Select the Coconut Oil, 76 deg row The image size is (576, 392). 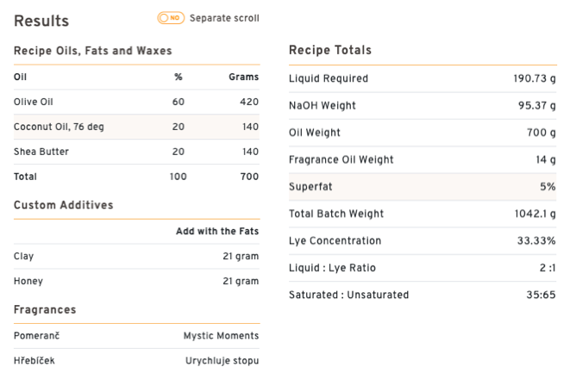(x=136, y=127)
